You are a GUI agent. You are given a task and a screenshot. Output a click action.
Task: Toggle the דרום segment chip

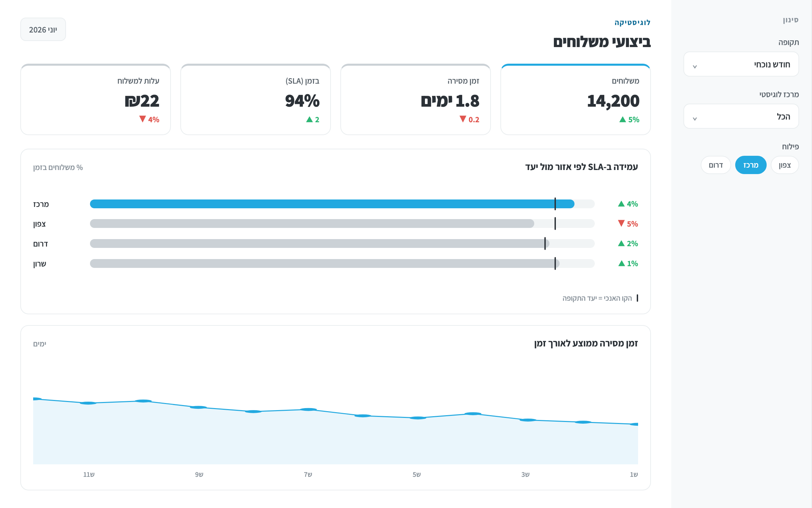(716, 165)
